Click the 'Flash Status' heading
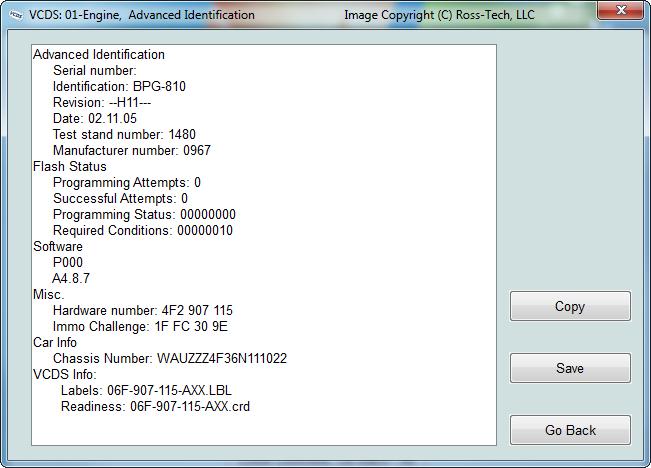The height and width of the screenshot is (468, 651). tap(70, 166)
